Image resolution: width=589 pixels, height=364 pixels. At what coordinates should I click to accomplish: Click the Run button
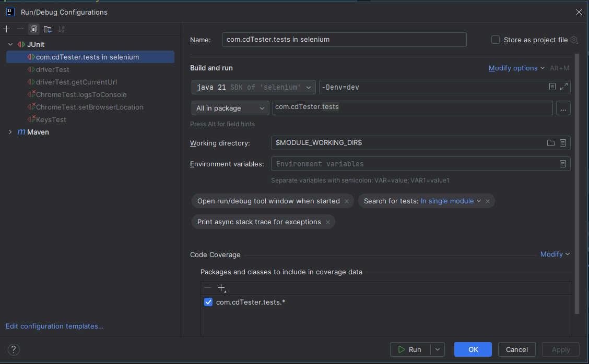click(410, 349)
